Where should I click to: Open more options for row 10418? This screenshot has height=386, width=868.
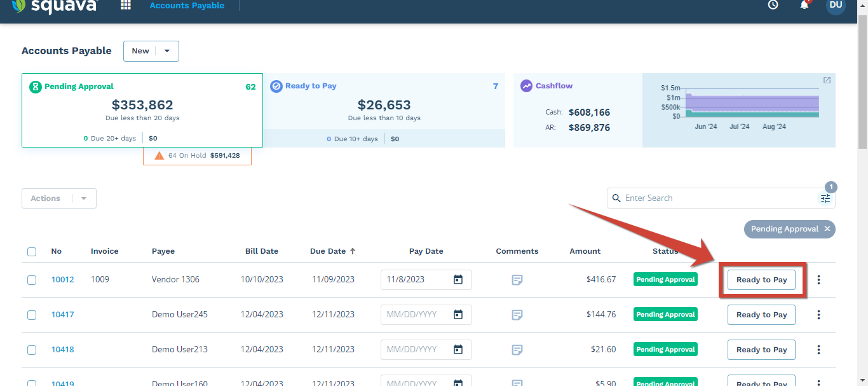coord(818,350)
